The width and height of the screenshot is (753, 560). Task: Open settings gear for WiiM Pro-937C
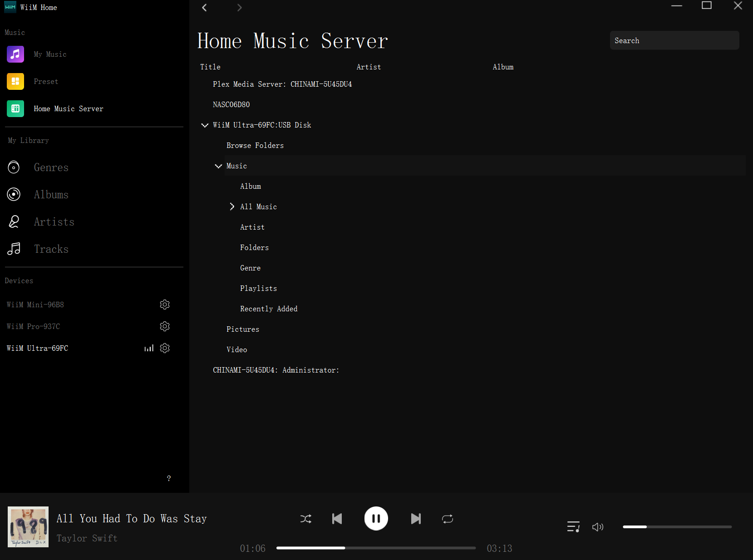165,326
